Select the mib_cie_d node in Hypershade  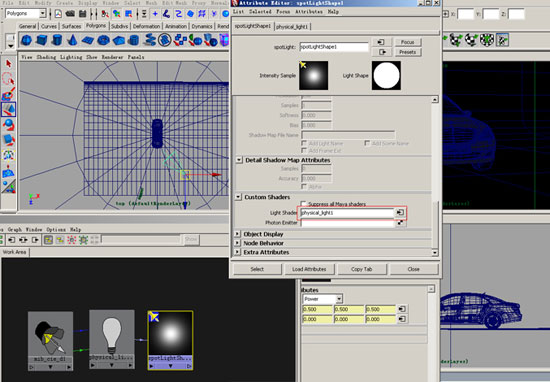pos(51,340)
